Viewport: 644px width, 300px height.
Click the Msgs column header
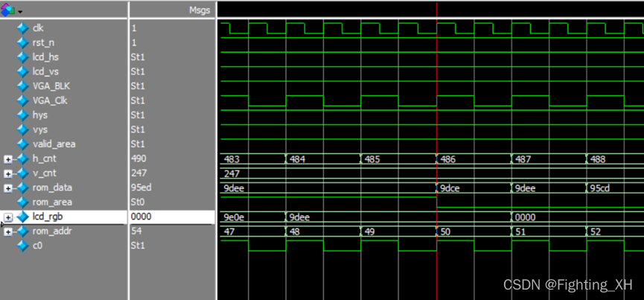pos(200,10)
